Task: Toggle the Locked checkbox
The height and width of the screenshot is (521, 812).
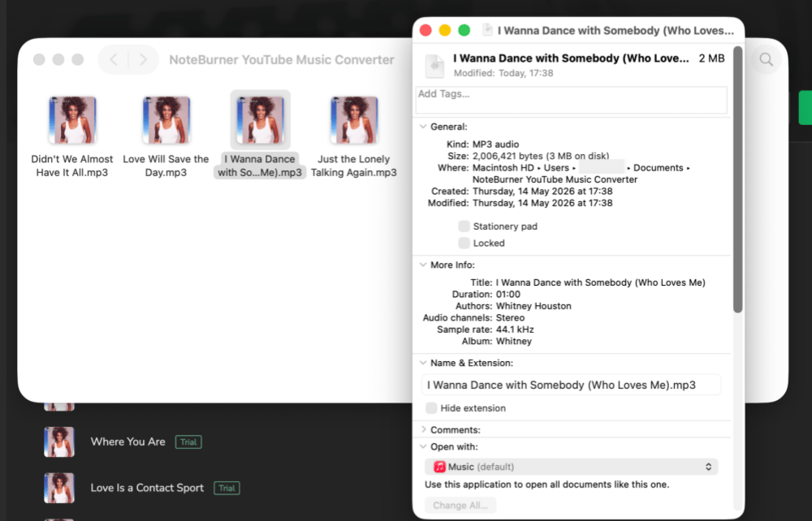Action: (464, 243)
